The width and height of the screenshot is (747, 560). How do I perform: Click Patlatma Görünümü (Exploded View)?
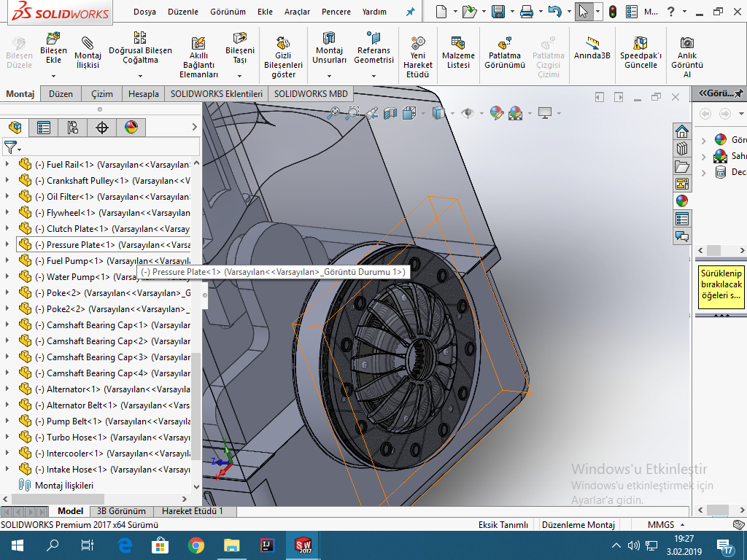[x=505, y=52]
